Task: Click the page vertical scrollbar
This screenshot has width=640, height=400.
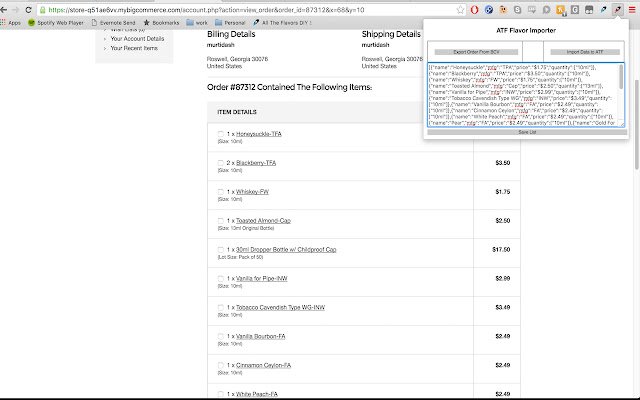Action: pyautogui.click(x=637, y=124)
